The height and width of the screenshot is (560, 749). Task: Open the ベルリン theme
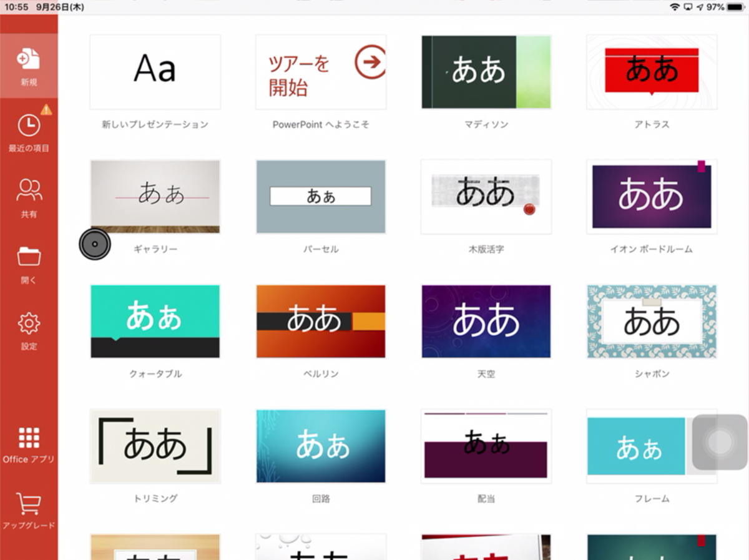coord(320,321)
